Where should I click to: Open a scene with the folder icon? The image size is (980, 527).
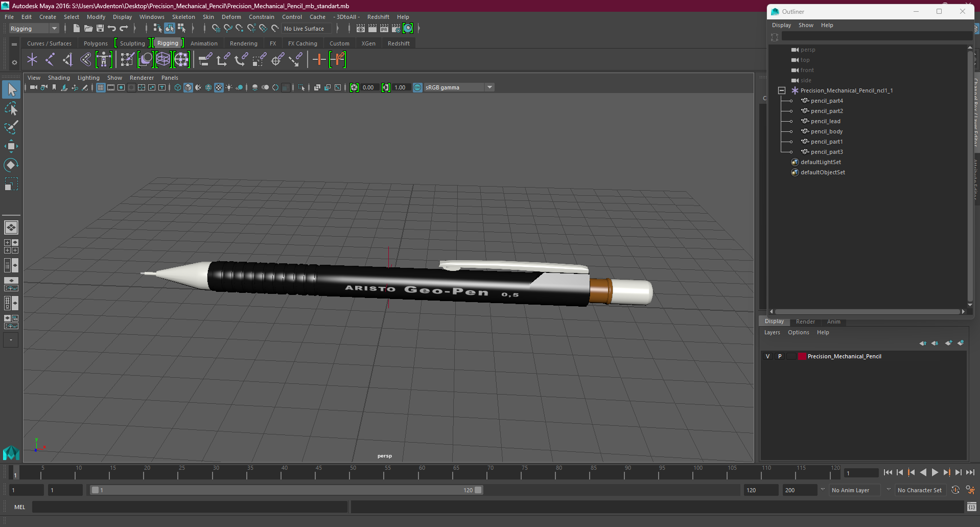88,29
